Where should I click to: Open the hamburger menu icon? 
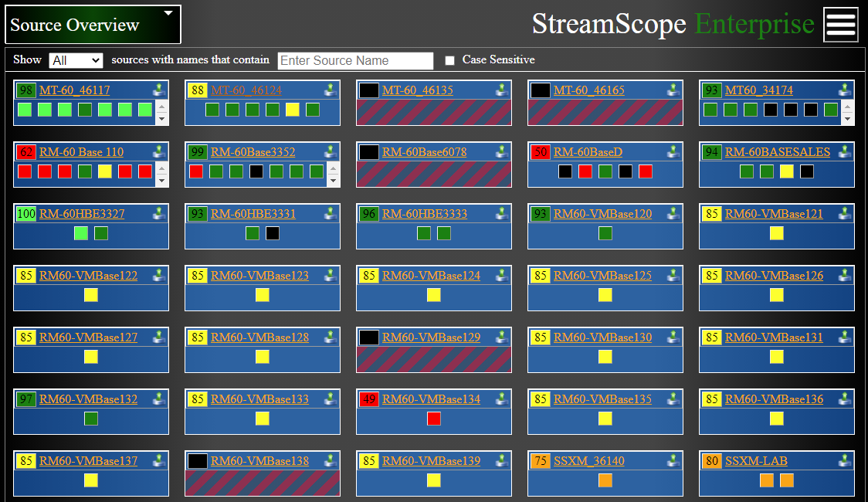pyautogui.click(x=841, y=25)
